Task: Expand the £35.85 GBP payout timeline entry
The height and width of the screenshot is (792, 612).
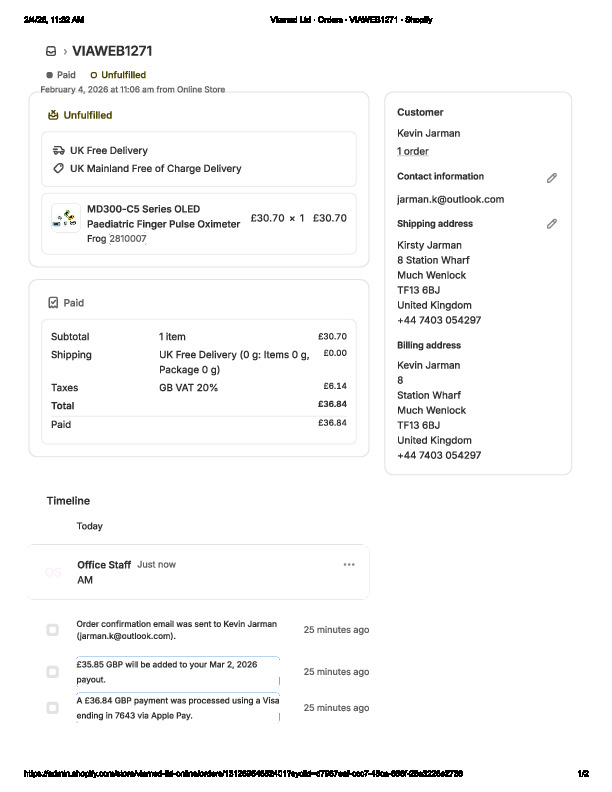Action: [x=177, y=672]
